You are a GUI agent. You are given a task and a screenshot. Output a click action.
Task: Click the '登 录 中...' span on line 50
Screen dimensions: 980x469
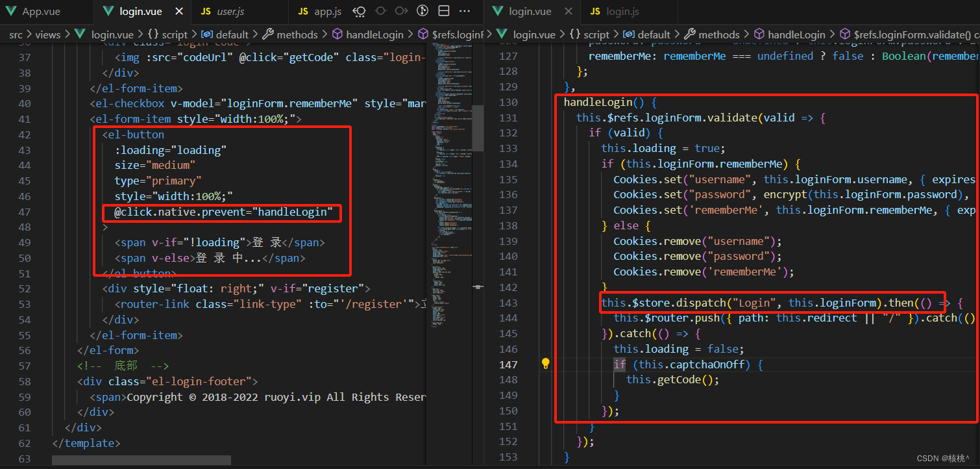pyautogui.click(x=228, y=258)
